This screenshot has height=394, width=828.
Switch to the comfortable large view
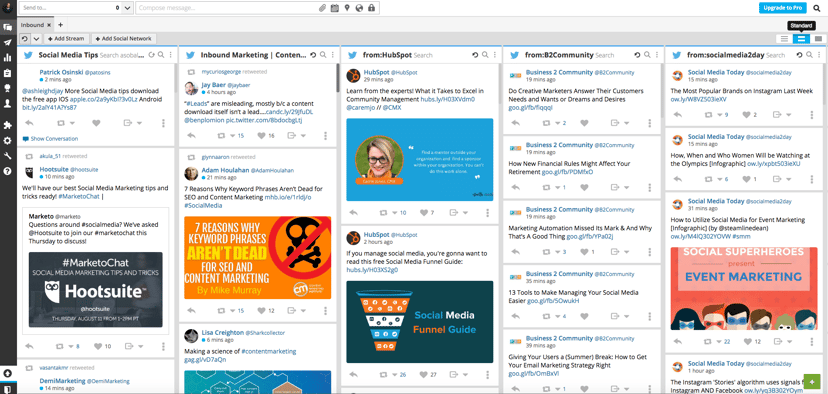818,39
